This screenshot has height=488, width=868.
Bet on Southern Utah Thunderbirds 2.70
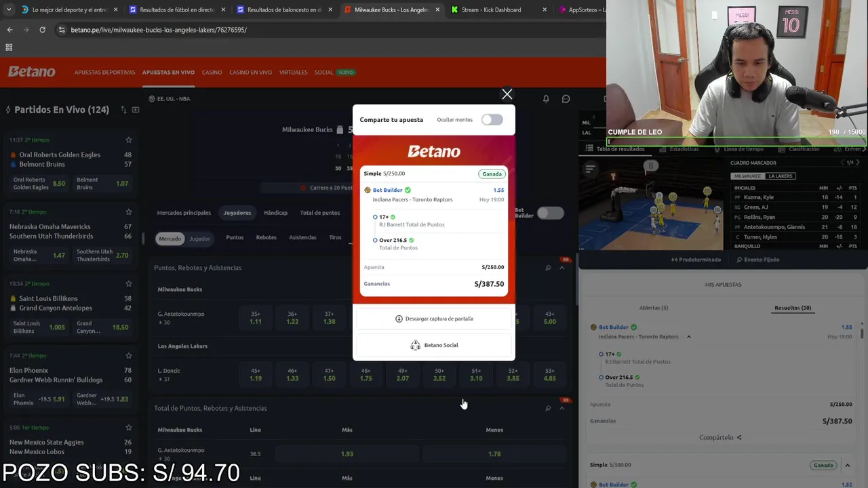point(102,256)
